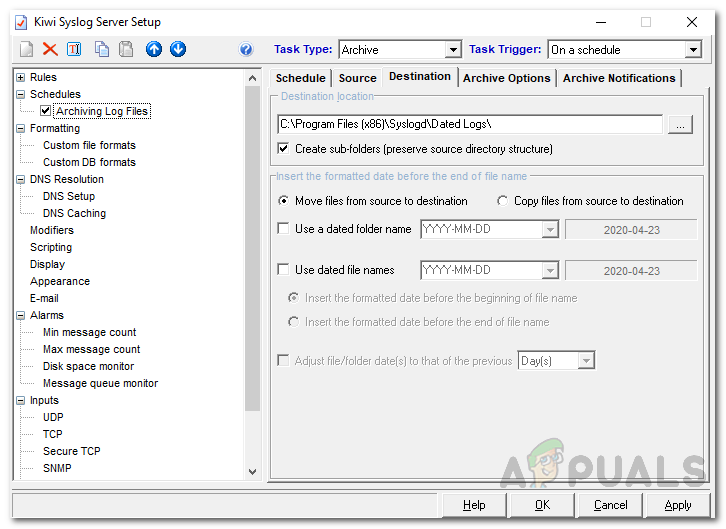Select TCP input in tree
Viewport: 726px width, 529px height.
(52, 434)
